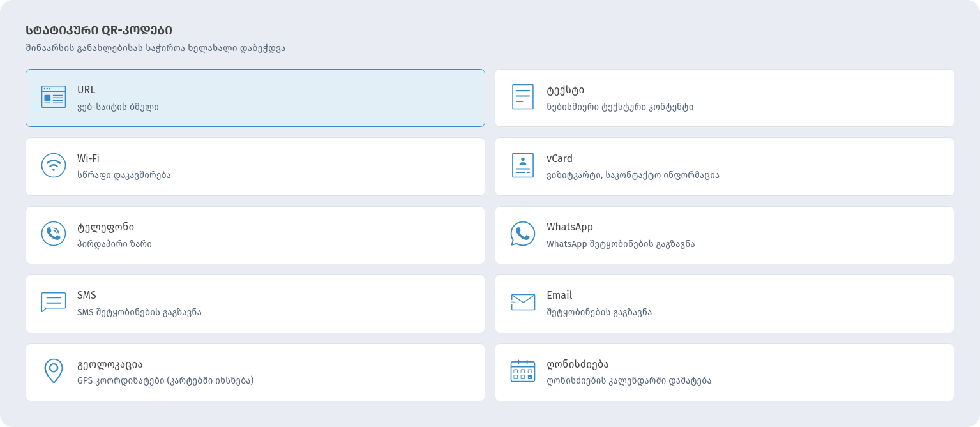The height and width of the screenshot is (427, 980).
Task: Click the description "სწრაფი დაკავშირება"
Action: pyautogui.click(x=124, y=175)
